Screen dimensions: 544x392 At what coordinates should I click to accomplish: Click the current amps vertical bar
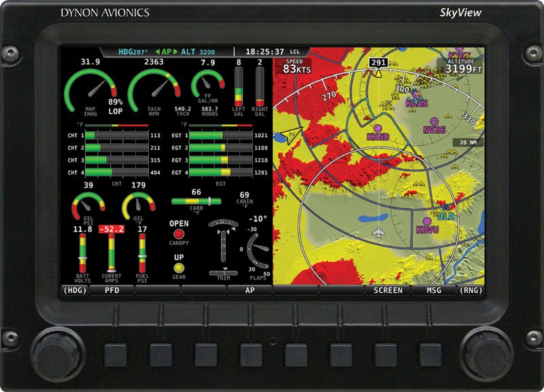click(112, 253)
